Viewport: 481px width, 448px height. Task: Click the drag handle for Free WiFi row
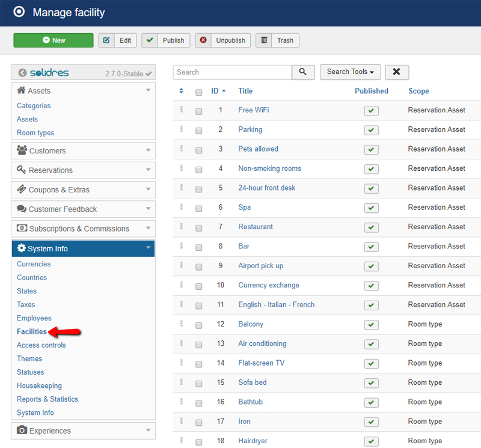181,110
